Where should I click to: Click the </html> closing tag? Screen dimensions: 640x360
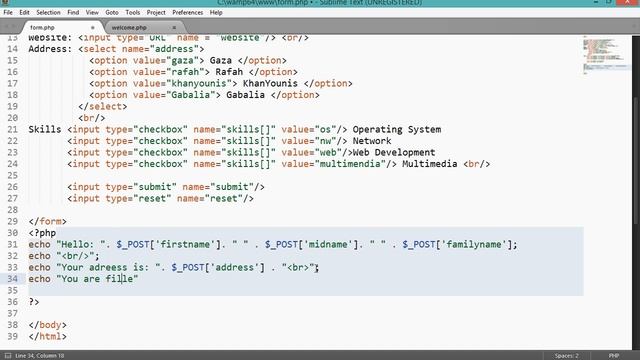tap(47, 336)
